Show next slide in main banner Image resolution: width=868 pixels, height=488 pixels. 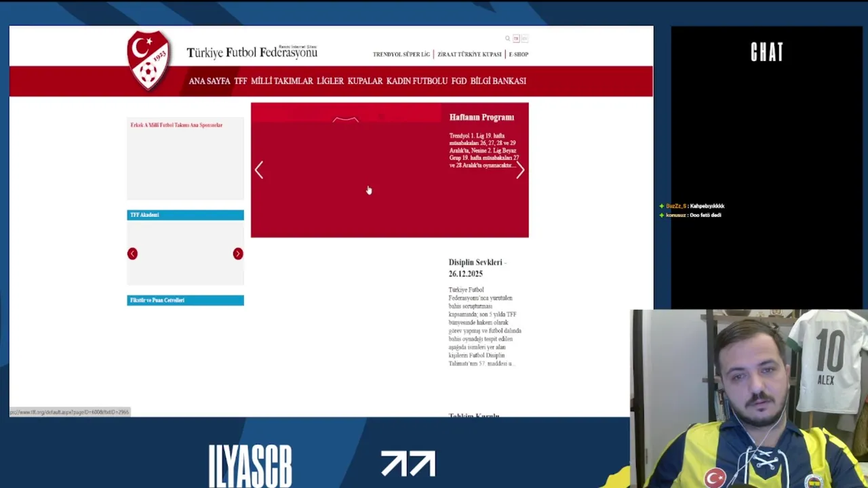pos(520,170)
